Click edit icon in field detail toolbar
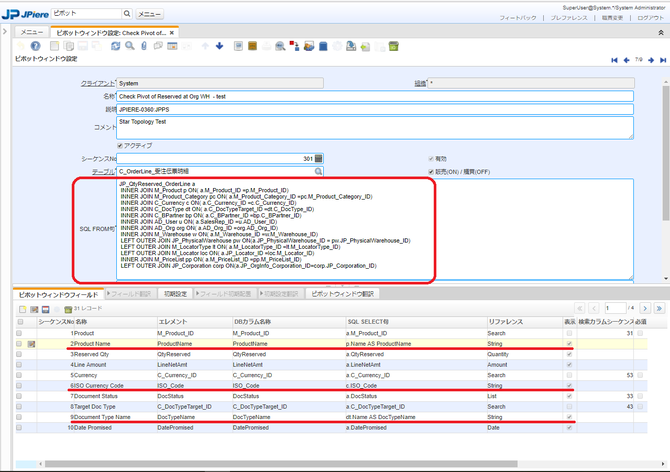 click(x=34, y=309)
